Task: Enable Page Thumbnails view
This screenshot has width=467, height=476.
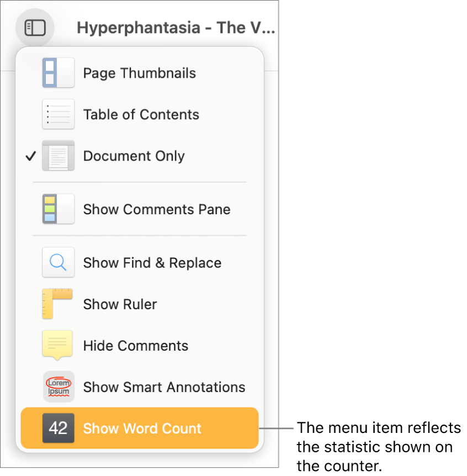Action: pos(139,72)
